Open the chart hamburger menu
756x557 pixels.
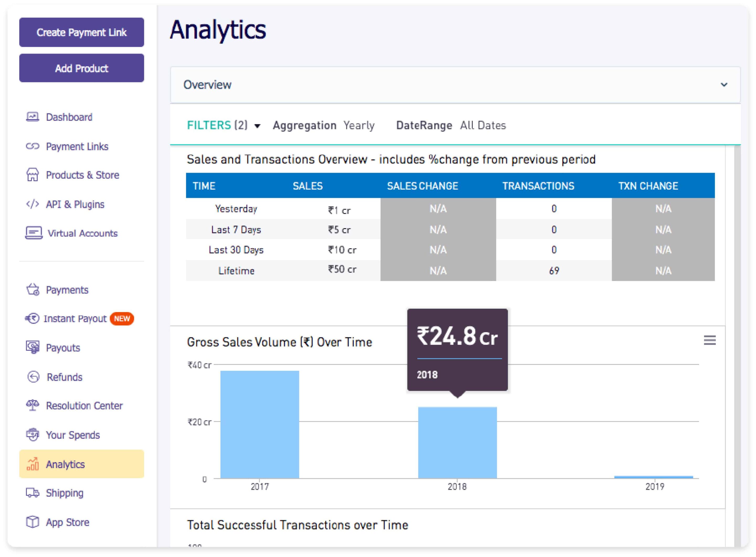coord(709,340)
